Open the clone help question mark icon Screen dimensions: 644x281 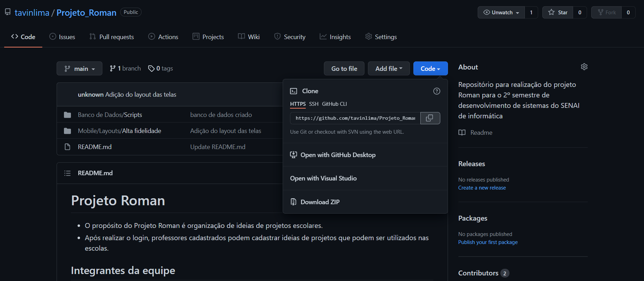[437, 91]
